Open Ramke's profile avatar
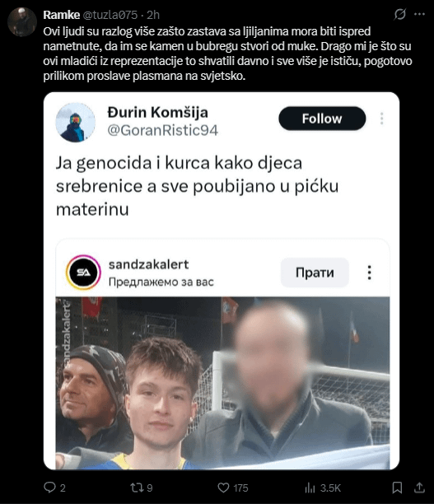 (22, 22)
